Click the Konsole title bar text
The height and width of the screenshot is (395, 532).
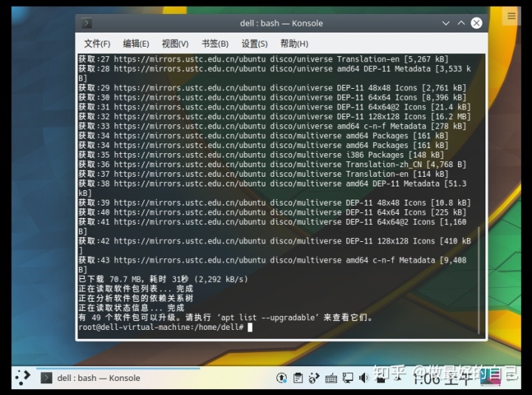pyautogui.click(x=282, y=23)
